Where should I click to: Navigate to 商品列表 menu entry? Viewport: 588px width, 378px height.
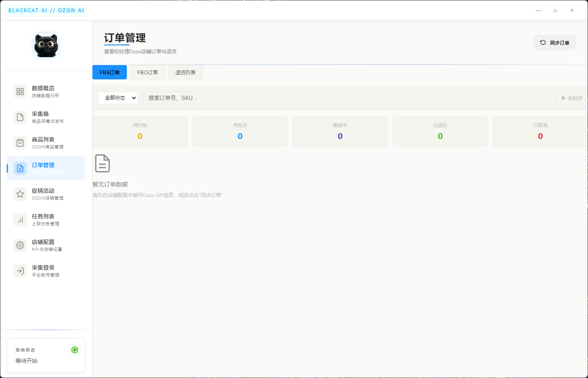[46, 143]
